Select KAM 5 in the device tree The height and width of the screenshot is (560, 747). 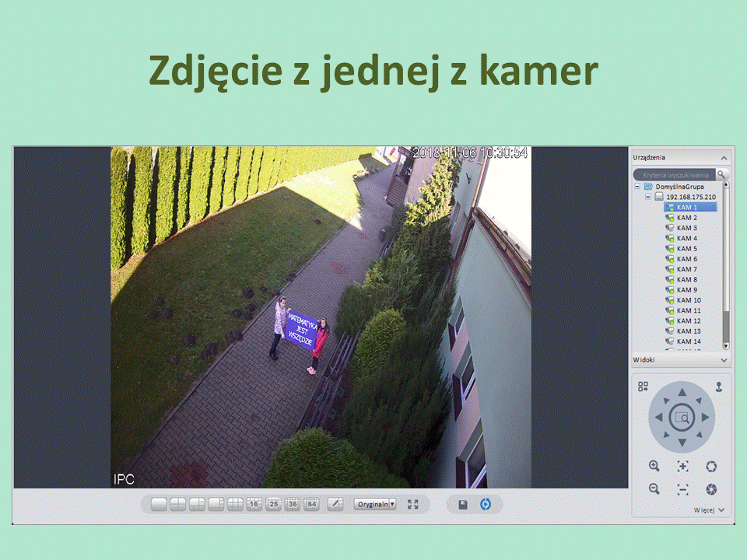point(686,249)
